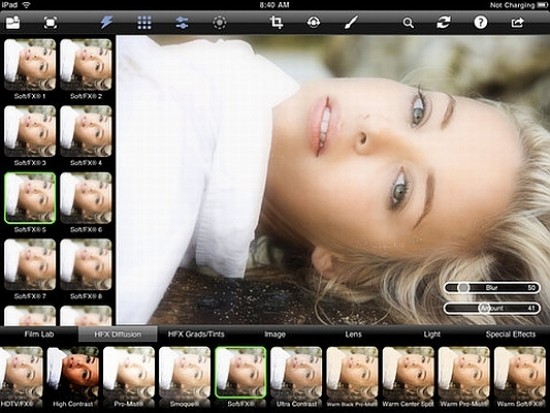Tap the fit-to-screen frame icon
This screenshot has height=413, width=550.
point(51,23)
